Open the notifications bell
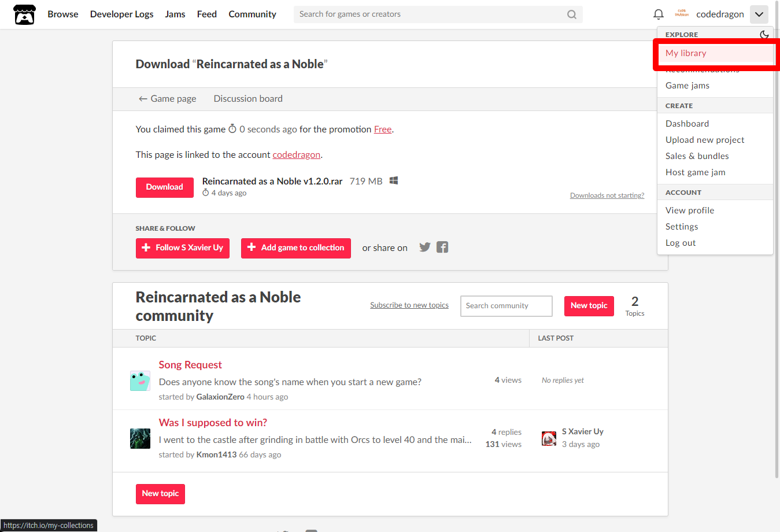 click(658, 14)
